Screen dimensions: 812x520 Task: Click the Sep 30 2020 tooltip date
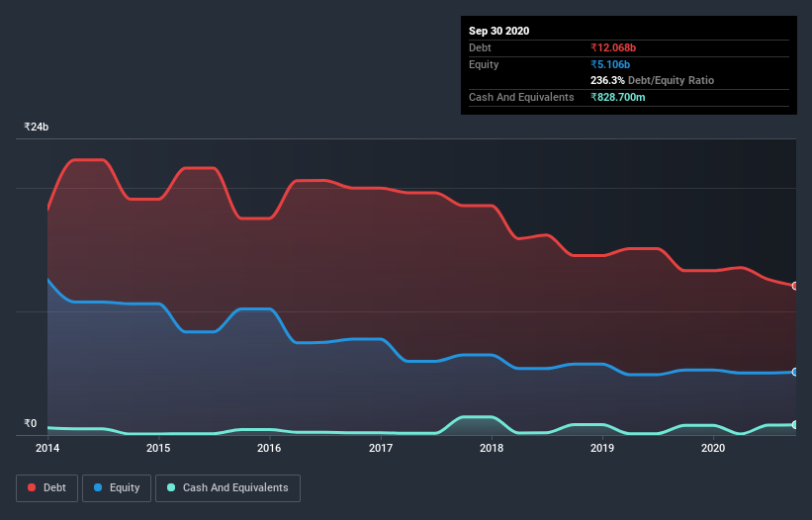tap(499, 31)
